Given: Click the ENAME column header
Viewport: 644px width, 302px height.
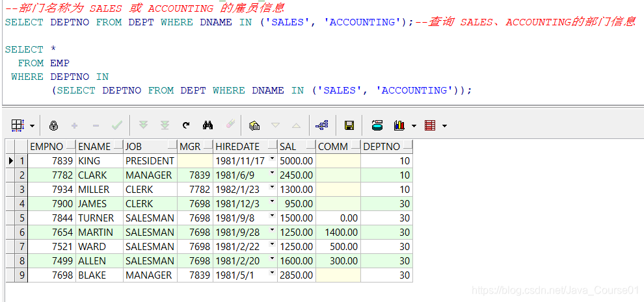Looking at the screenshot, I should coord(100,147).
